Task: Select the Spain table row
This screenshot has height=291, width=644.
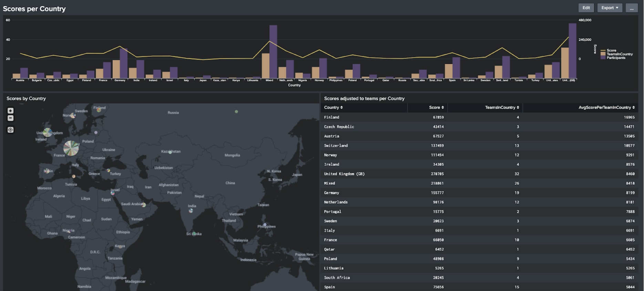Action: click(x=479, y=287)
